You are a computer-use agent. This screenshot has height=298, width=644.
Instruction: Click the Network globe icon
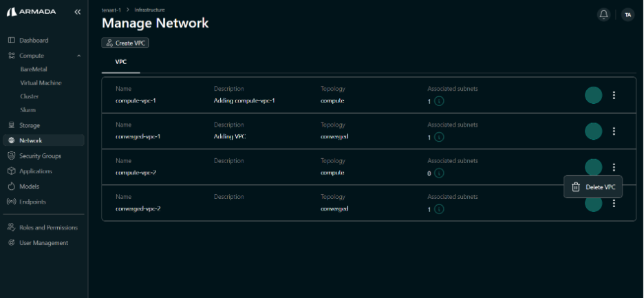(x=12, y=140)
